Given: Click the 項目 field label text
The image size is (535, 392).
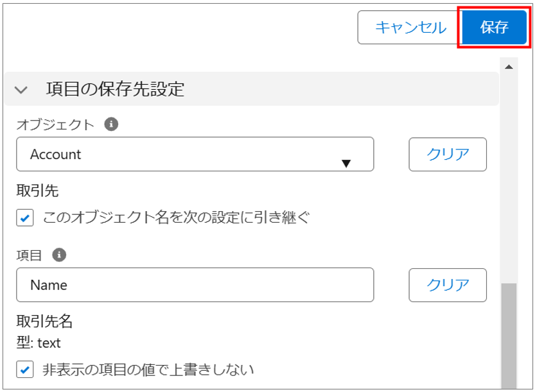Looking at the screenshot, I should 29,255.
